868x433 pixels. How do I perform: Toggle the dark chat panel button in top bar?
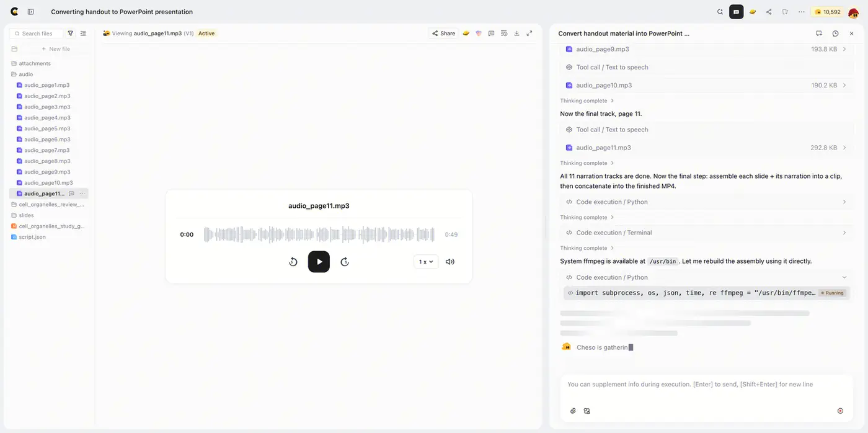click(737, 12)
